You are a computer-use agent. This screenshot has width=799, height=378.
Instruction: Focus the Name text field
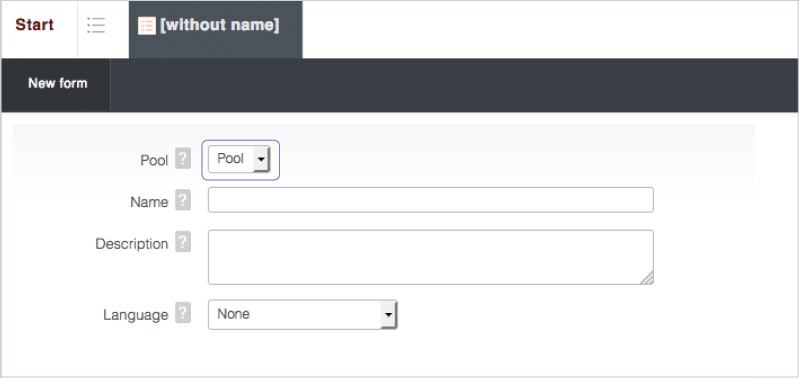click(431, 200)
